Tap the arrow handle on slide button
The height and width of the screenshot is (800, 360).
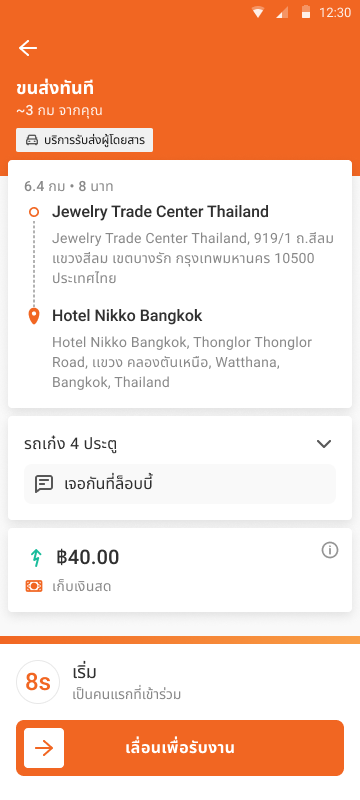pos(44,748)
